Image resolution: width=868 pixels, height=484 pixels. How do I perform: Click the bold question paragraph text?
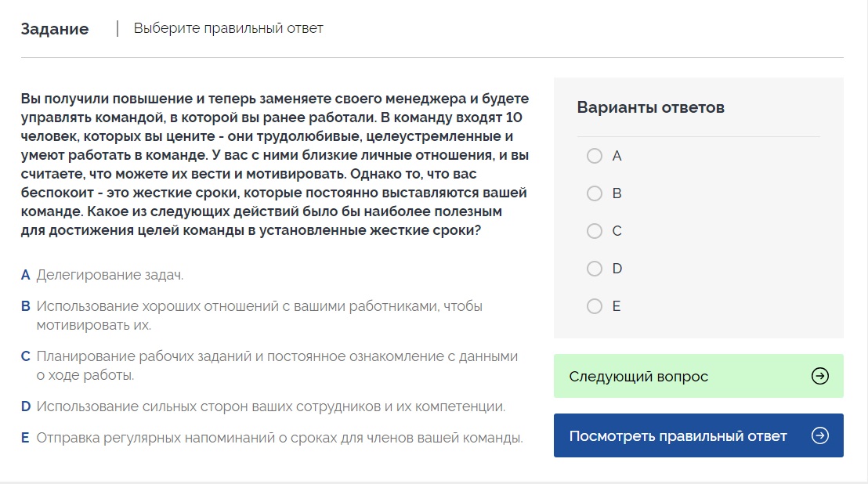(274, 165)
